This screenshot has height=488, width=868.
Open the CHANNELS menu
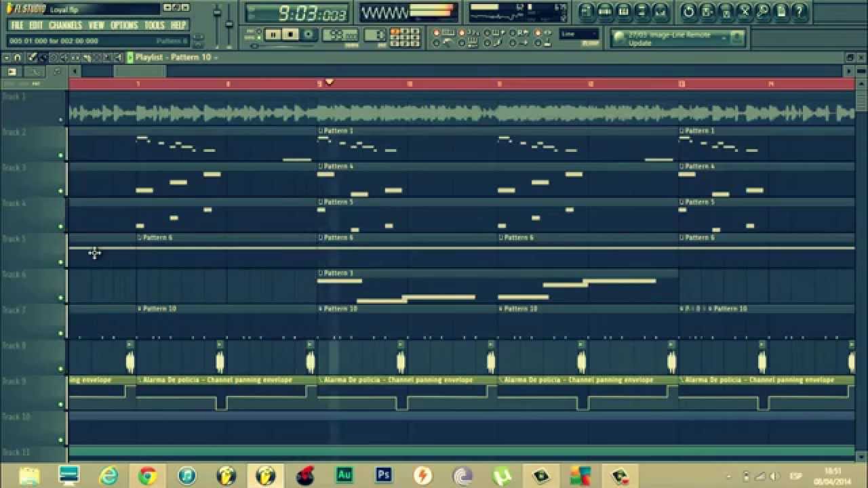65,25
